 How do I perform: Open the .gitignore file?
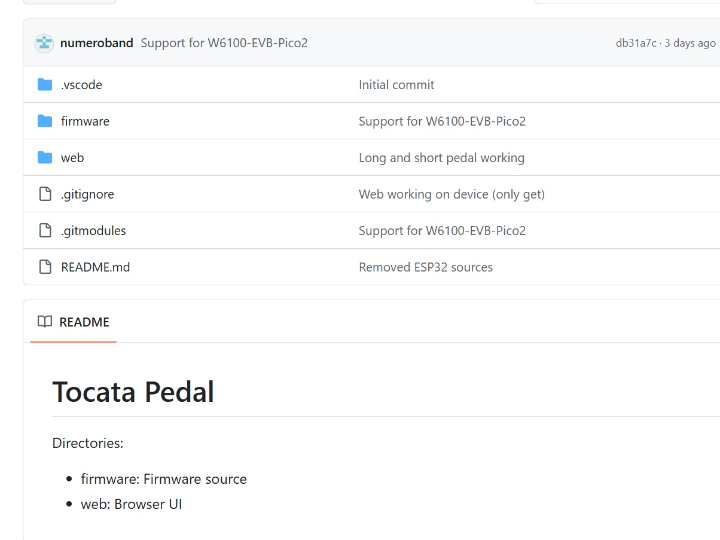pyautogui.click(x=87, y=194)
